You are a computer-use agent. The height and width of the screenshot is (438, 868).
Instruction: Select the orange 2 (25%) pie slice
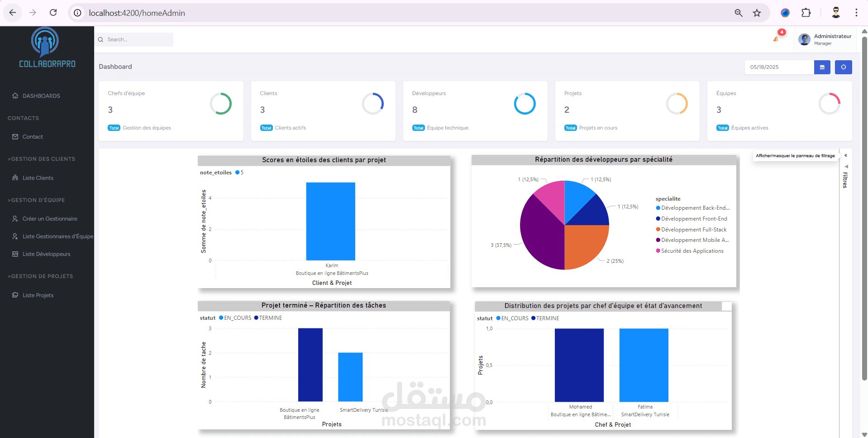tap(584, 245)
